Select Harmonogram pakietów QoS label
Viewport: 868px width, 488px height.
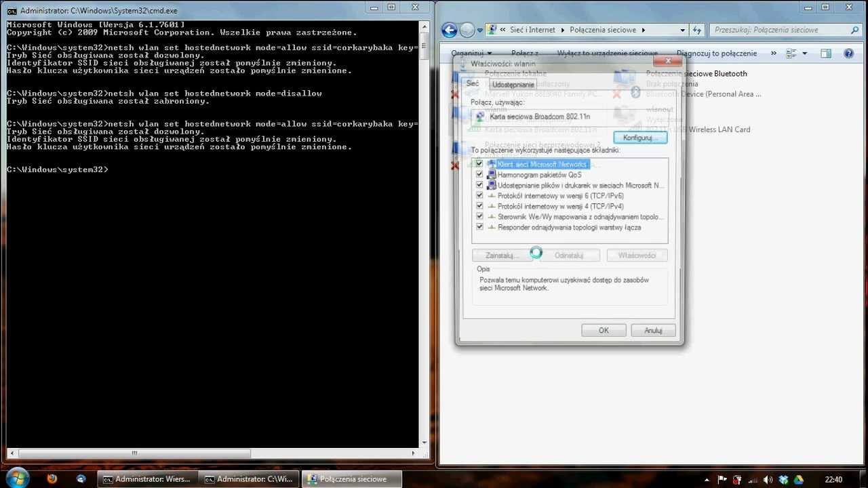tap(539, 175)
